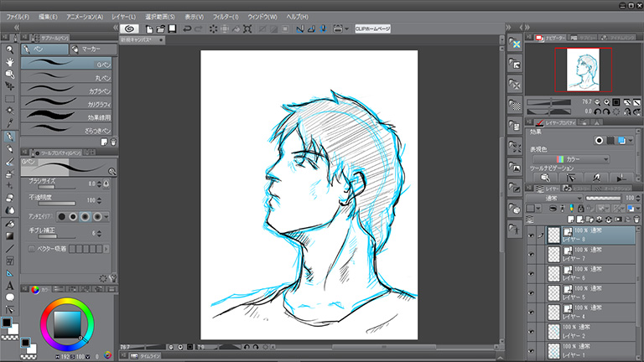The image size is (644, 362).
Task: Pick the Eyedropper tool
Action: point(9,122)
